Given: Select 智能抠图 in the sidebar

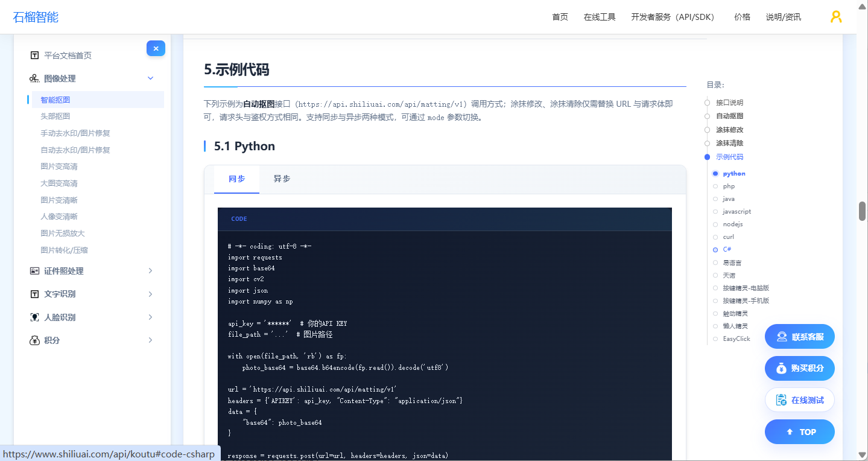Looking at the screenshot, I should [97, 100].
